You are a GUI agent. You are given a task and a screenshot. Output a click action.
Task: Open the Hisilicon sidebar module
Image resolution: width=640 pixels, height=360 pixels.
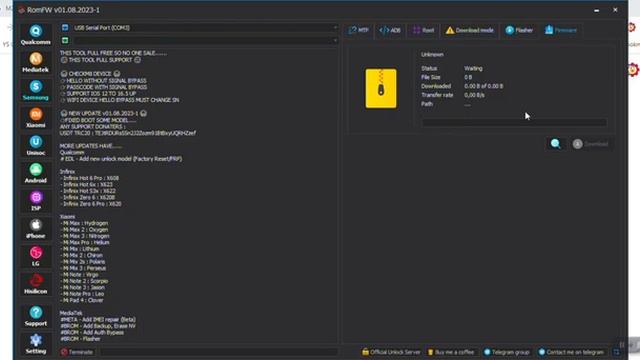(x=36, y=284)
